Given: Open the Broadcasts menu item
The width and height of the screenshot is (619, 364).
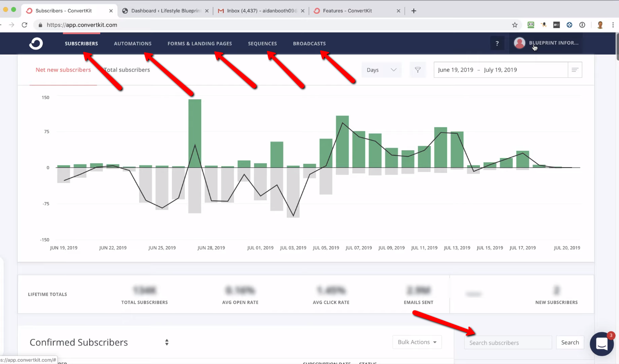Looking at the screenshot, I should 309,43.
